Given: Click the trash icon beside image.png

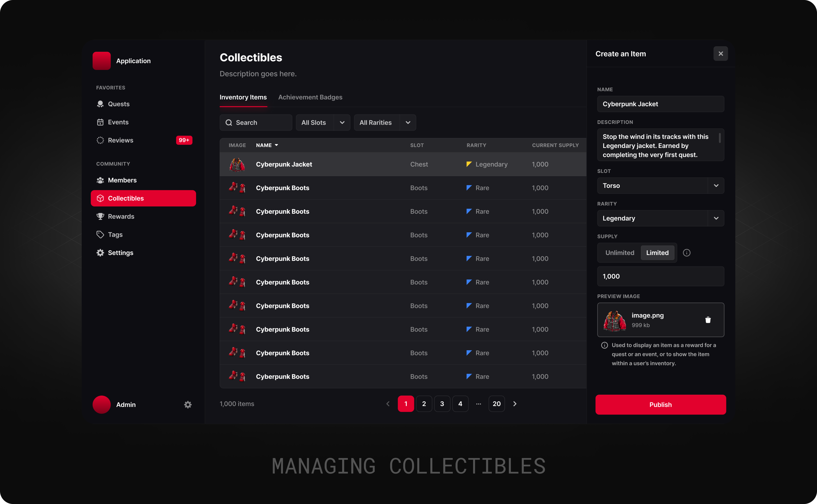Looking at the screenshot, I should pos(708,320).
